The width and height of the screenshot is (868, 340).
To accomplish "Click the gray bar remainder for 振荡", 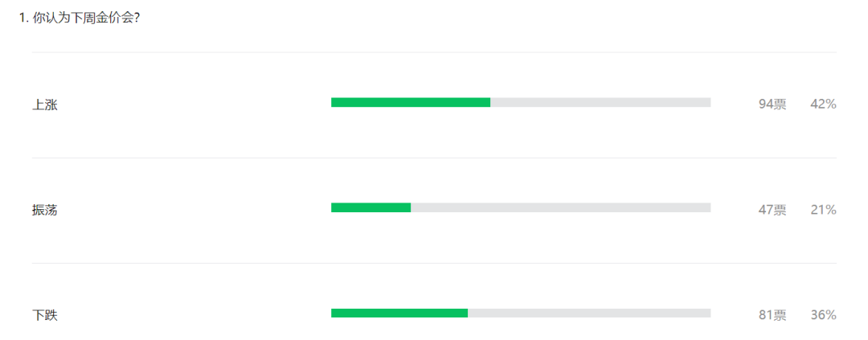I will tap(561, 207).
